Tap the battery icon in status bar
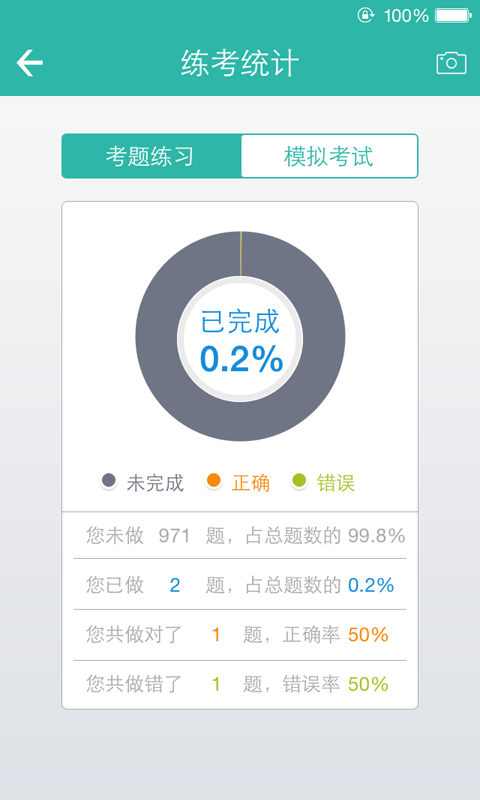The height and width of the screenshot is (800, 480). (453, 16)
